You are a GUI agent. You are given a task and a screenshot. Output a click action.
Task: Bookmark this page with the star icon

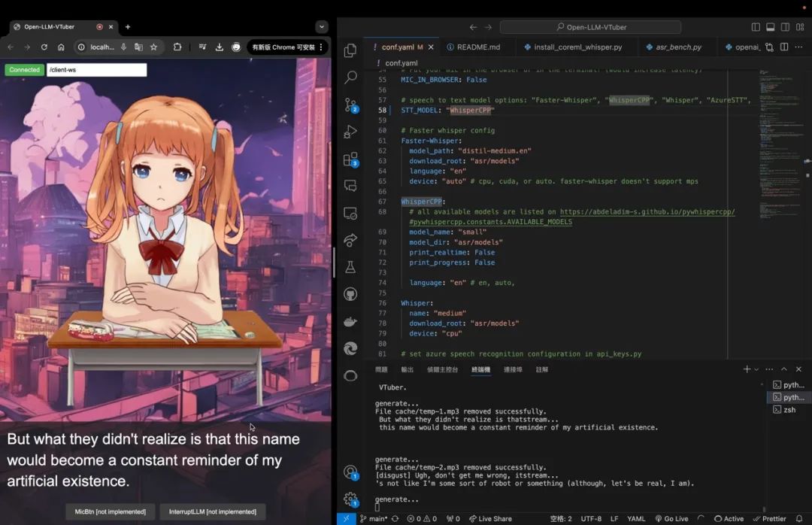coord(154,47)
